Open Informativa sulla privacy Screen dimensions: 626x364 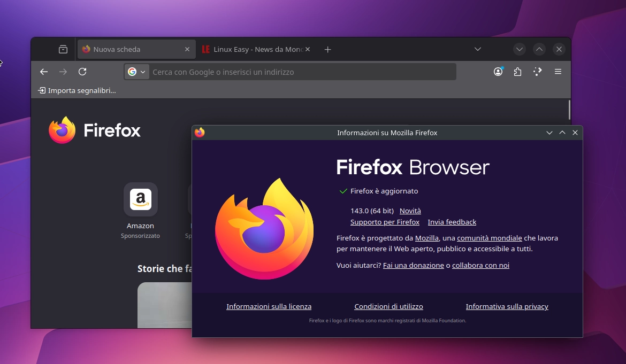pos(506,306)
